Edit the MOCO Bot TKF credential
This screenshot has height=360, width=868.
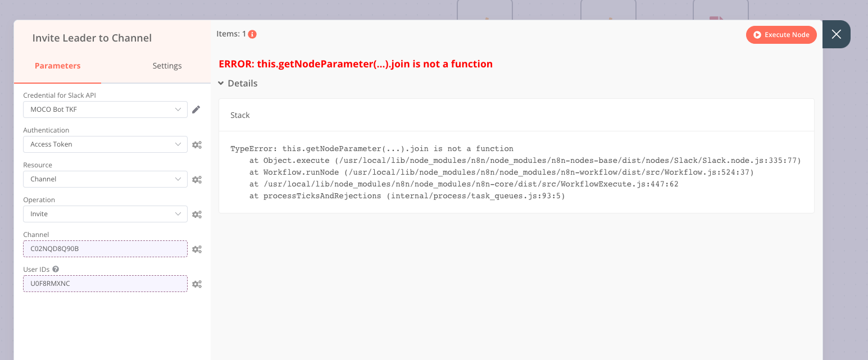pyautogui.click(x=196, y=109)
